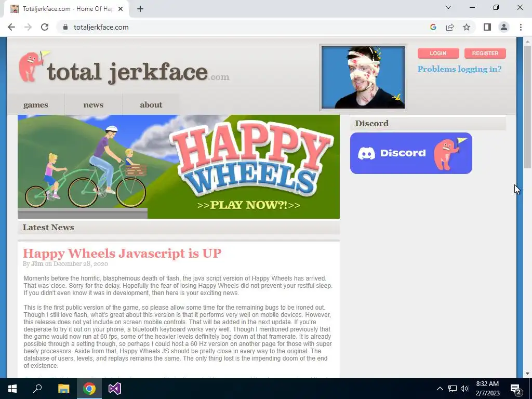This screenshot has width=532, height=399.
Task: Click the scrollbar up arrow
Action: point(527,42)
